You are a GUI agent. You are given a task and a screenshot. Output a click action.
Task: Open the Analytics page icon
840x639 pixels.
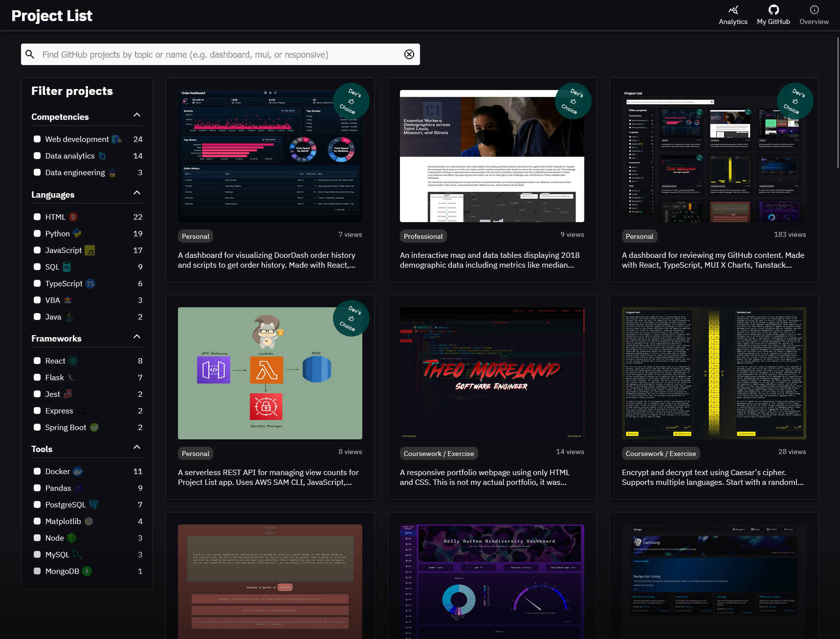733,10
